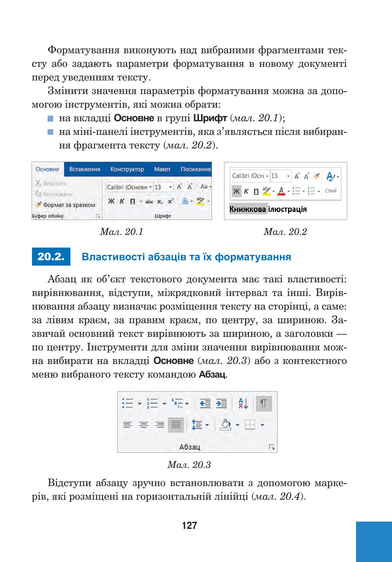Open the Посилання ribbon tab
The height and width of the screenshot is (562, 392).
tap(195, 169)
